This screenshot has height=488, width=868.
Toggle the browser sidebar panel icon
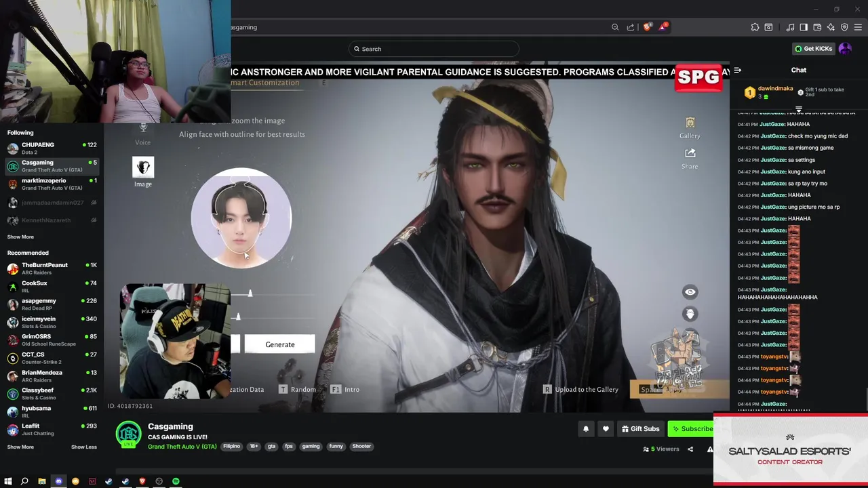point(804,27)
